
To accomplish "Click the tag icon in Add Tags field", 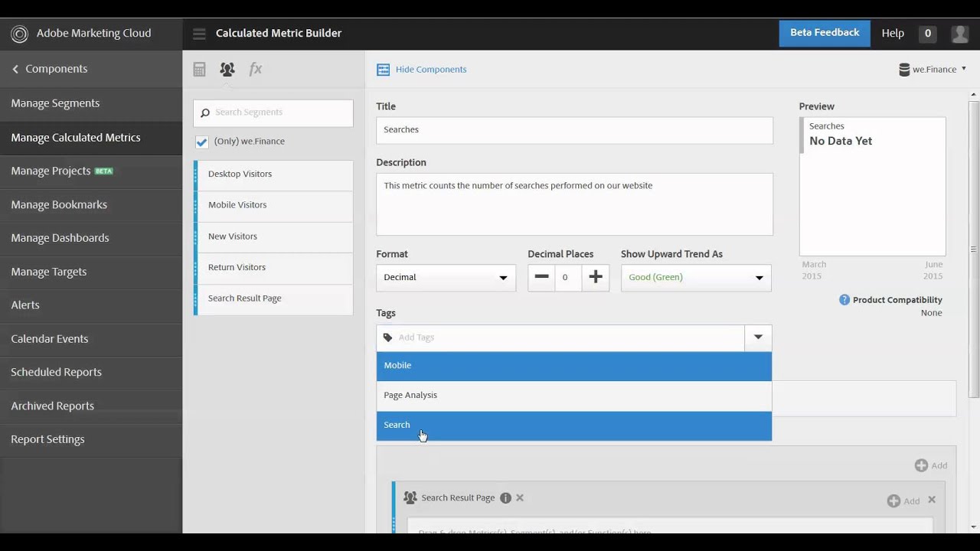I will [387, 337].
